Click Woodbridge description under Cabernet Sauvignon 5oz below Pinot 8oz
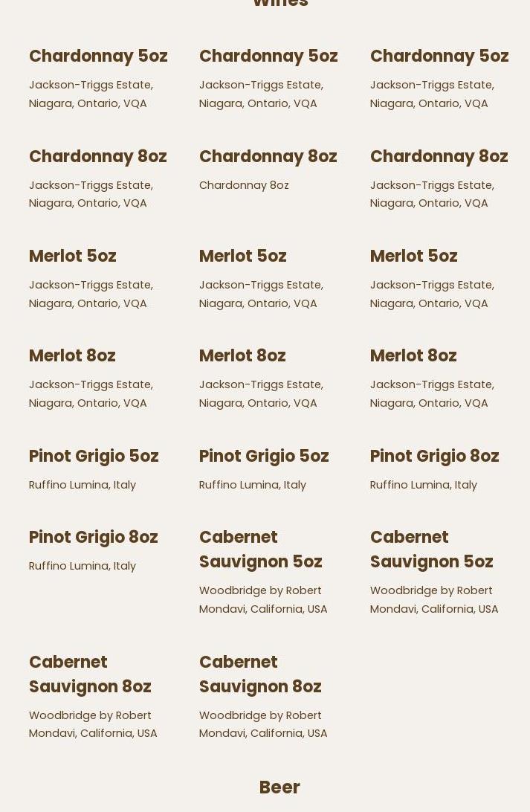The width and height of the screenshot is (530, 812). (433, 599)
